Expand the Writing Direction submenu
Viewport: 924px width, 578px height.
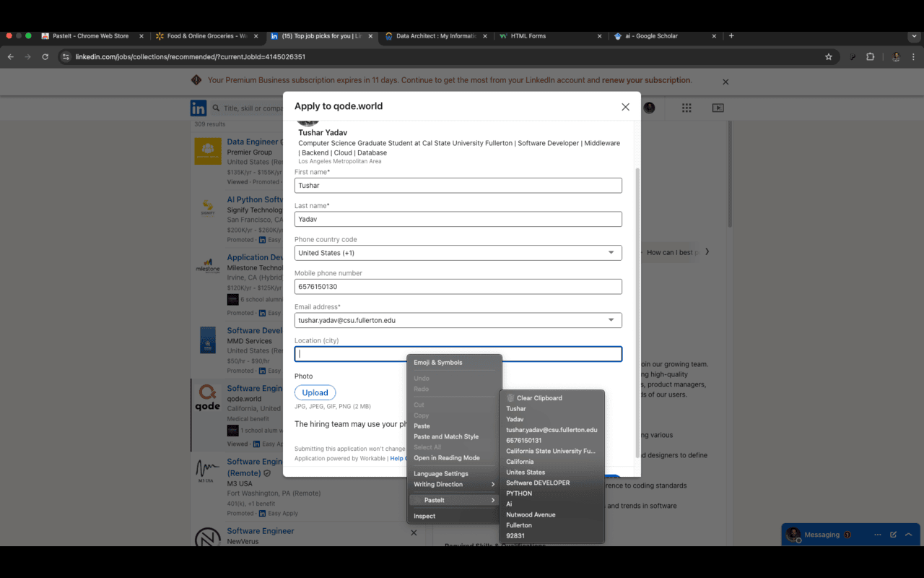(454, 484)
